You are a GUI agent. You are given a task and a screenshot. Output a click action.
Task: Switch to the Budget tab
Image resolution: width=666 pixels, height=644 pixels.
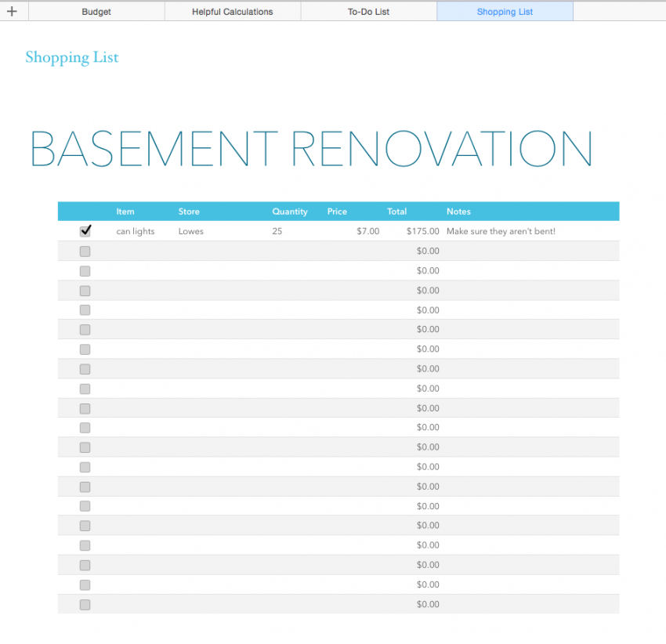[x=96, y=12]
